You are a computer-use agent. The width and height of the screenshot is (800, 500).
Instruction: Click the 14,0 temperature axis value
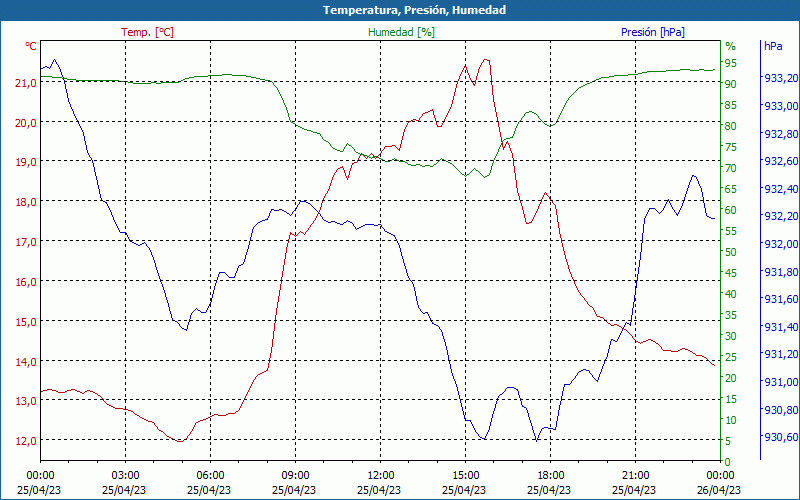[26, 361]
